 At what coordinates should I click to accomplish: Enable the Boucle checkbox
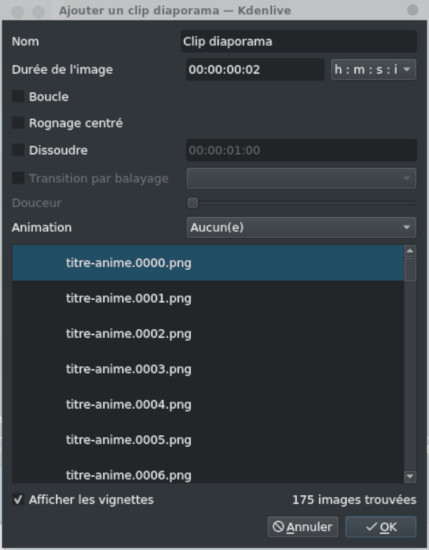(x=18, y=96)
